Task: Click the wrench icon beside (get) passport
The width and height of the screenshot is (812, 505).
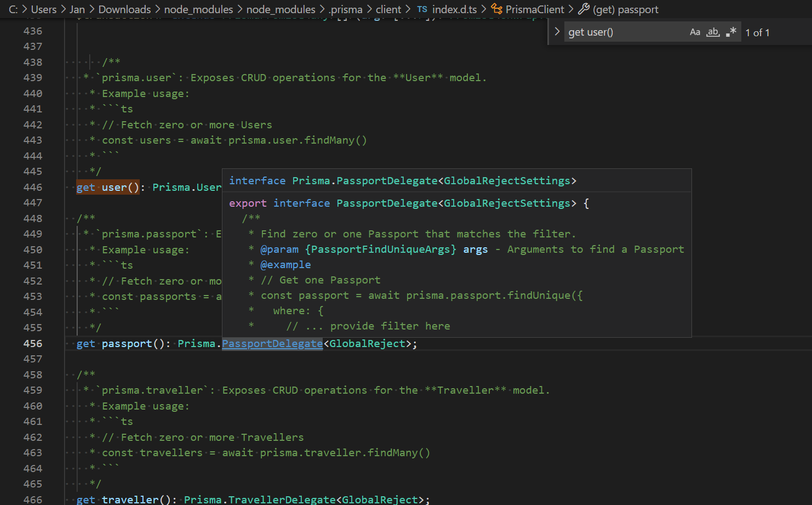Action: [584, 9]
